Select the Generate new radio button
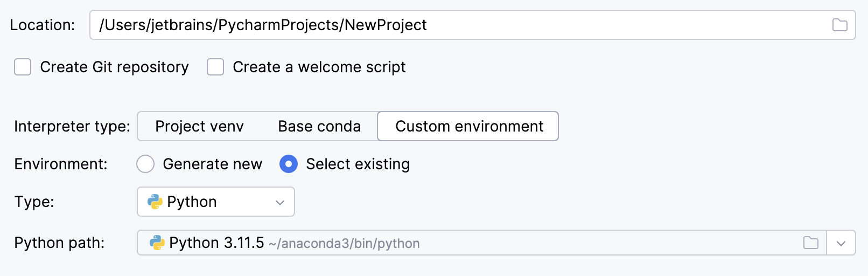The height and width of the screenshot is (276, 868). 145,164
